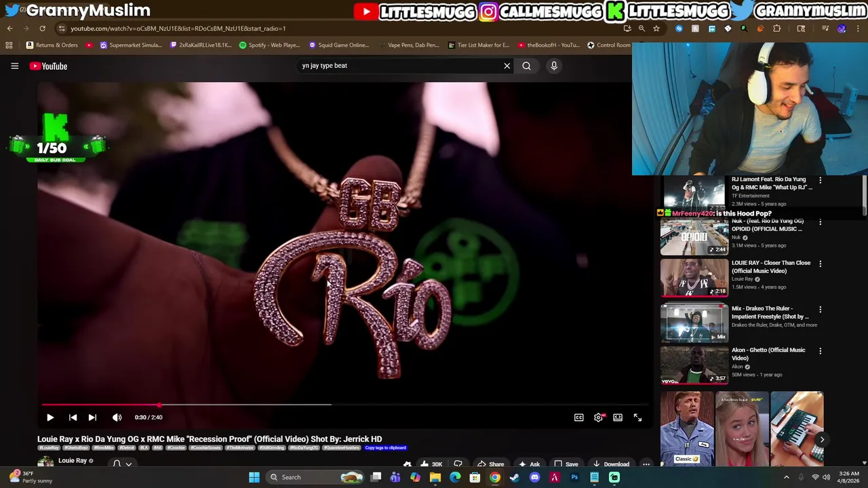The image size is (868, 488).
Task: Open the Shazam browser extension
Action: click(679, 28)
